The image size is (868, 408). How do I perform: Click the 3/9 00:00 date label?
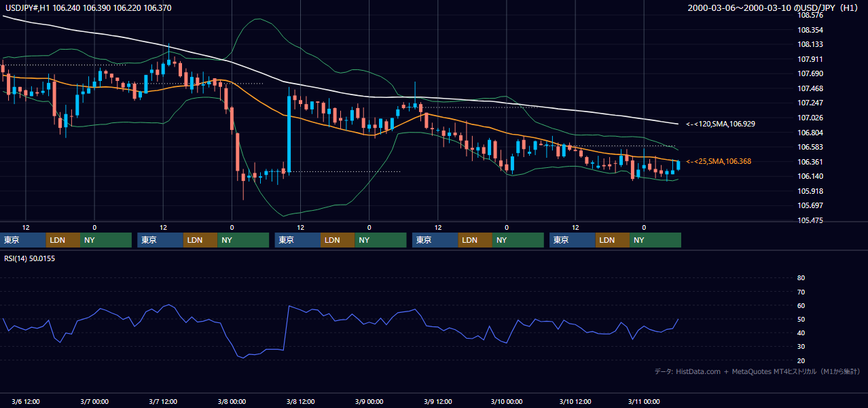click(x=369, y=402)
